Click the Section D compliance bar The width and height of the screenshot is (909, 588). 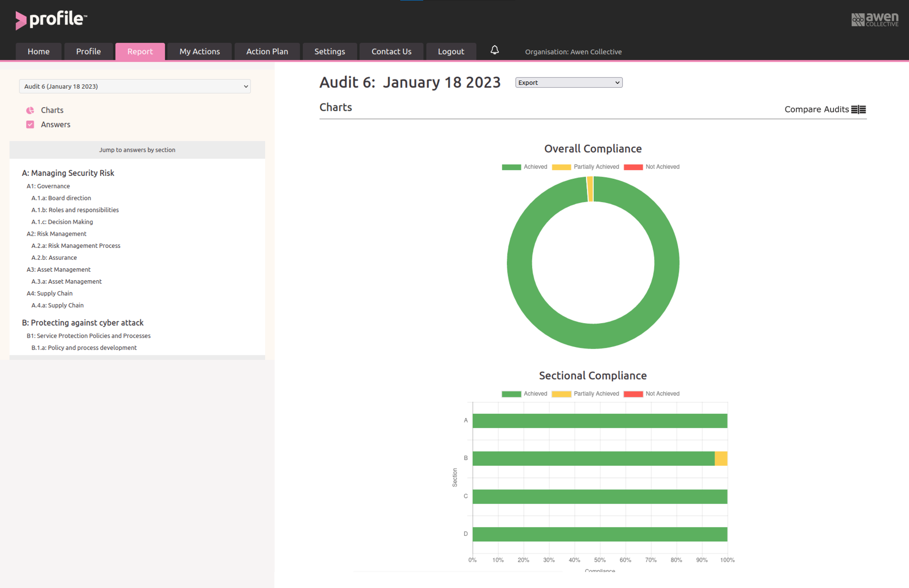[600, 535]
